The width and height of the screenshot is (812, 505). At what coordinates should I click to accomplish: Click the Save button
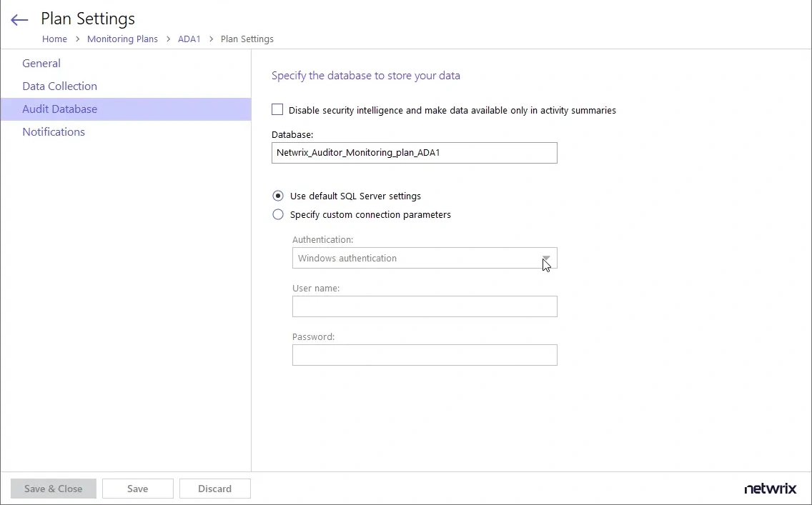click(137, 489)
